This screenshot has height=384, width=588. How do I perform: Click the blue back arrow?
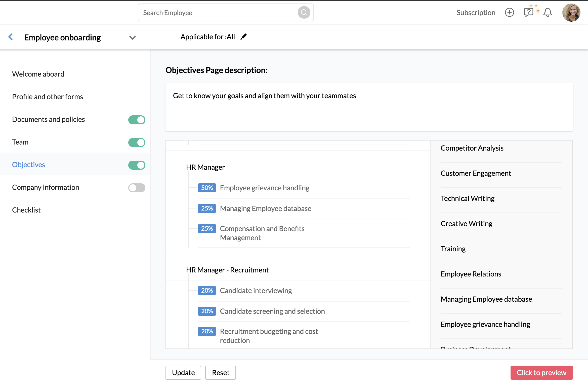[11, 37]
